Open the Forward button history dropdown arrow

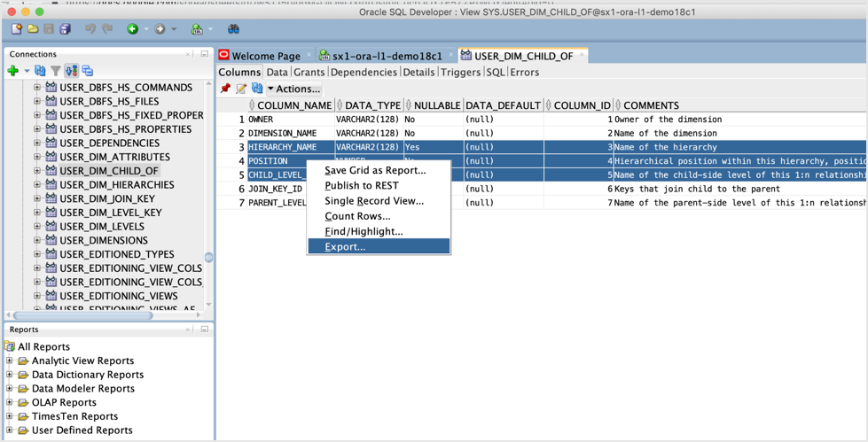[173, 29]
